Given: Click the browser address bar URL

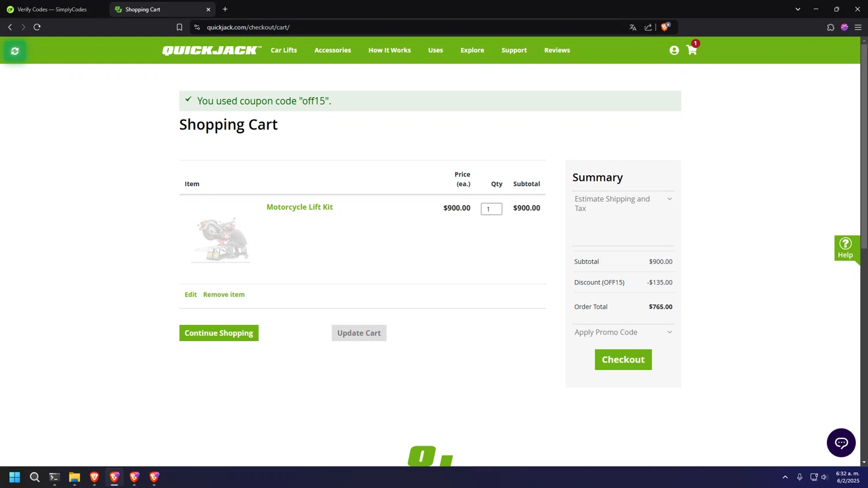Looking at the screenshot, I should (x=248, y=27).
